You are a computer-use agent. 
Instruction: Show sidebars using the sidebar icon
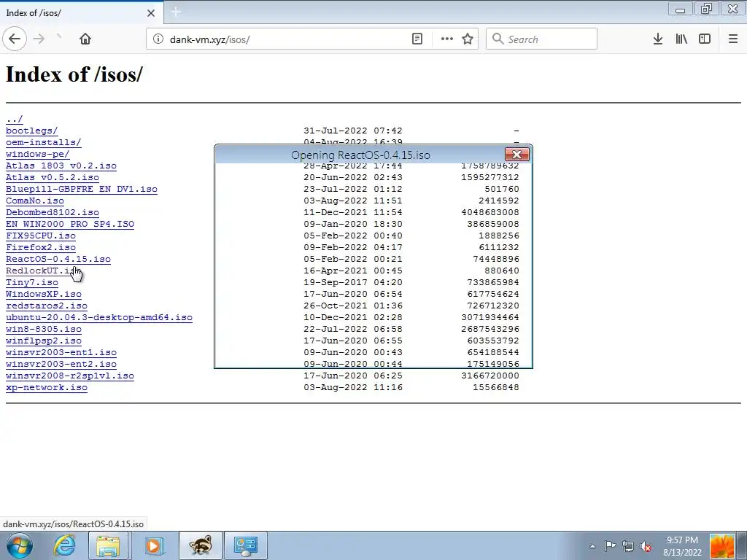[x=705, y=39]
